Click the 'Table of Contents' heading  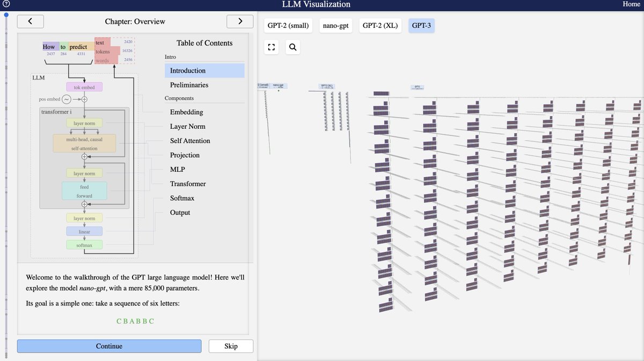[204, 43]
